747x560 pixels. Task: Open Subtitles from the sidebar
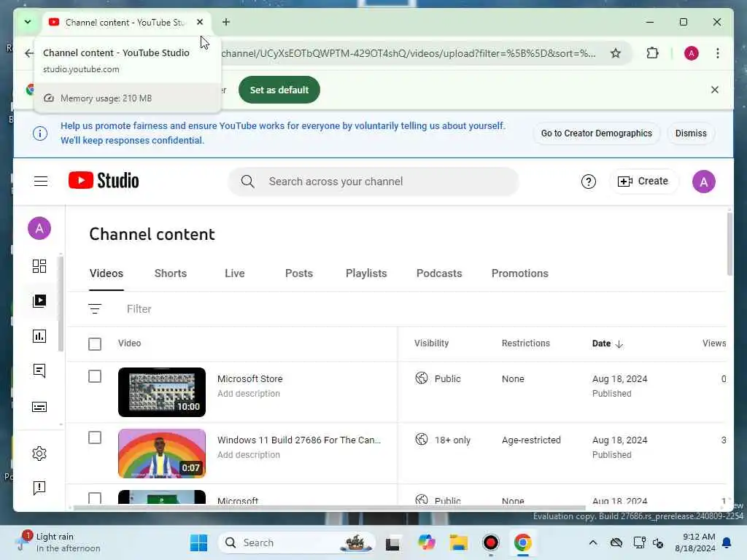coord(39,407)
